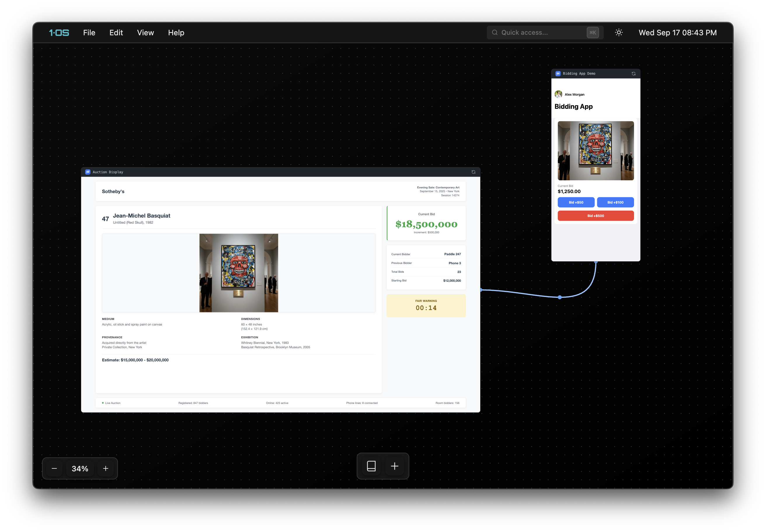Toggle the light/dark theme sun icon
This screenshot has height=532, width=766.
tap(619, 33)
